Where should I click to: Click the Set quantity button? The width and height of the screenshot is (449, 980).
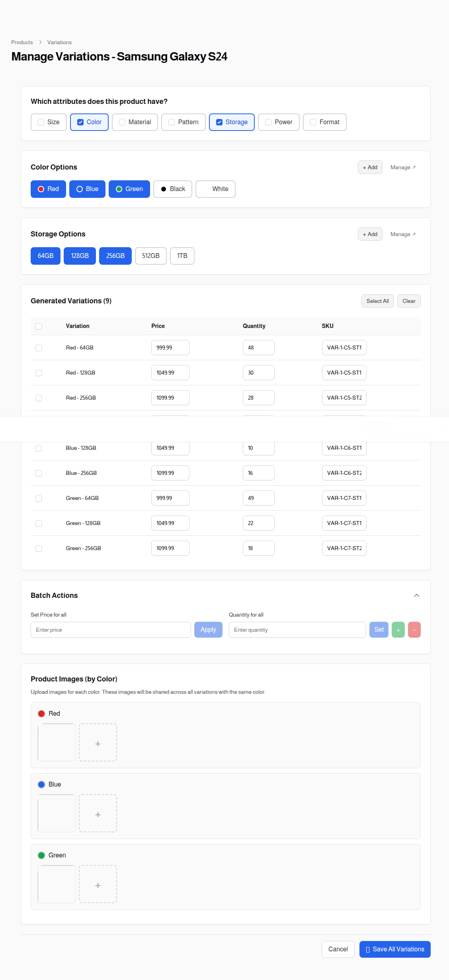click(x=379, y=630)
